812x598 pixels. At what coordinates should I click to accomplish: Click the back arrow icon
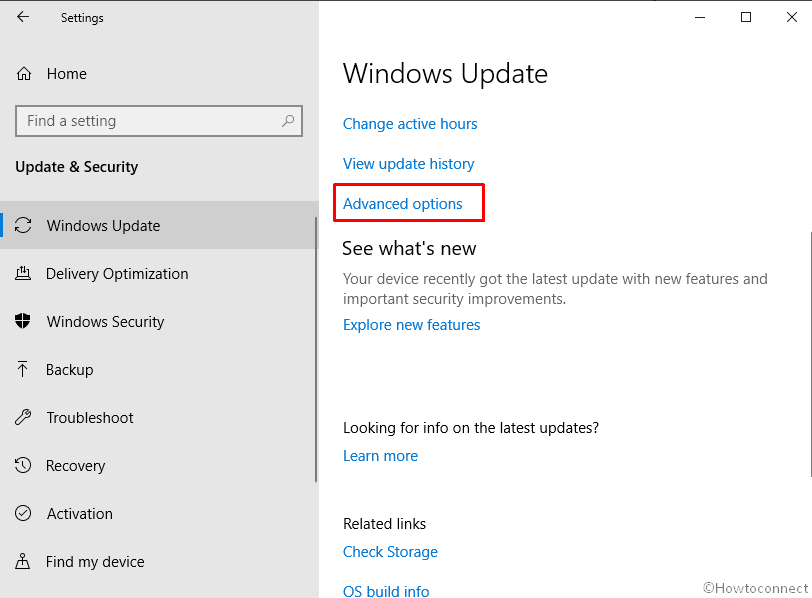click(23, 17)
